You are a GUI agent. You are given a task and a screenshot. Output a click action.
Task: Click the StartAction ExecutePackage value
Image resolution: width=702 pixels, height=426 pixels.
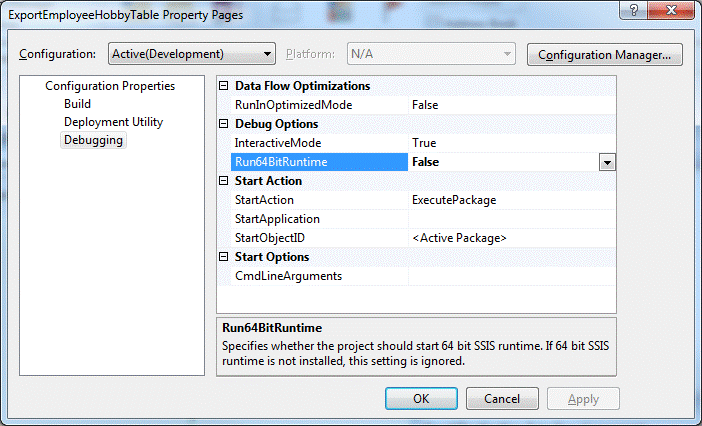pyautogui.click(x=454, y=200)
